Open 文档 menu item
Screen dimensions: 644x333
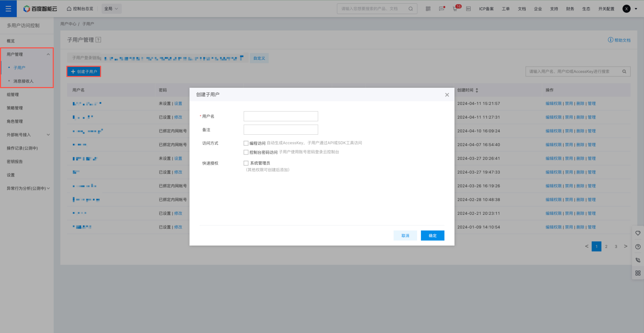(522, 9)
